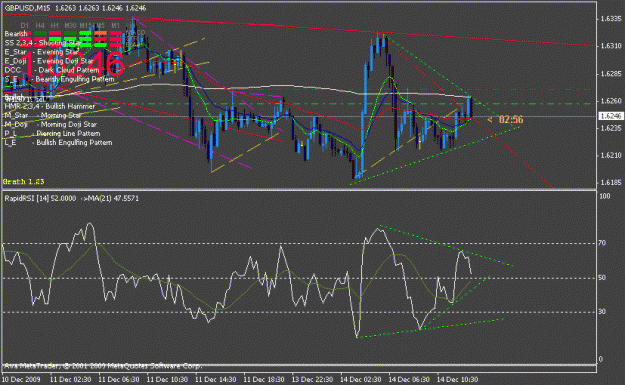Viewport: 625px width, 385px height.
Task: Click the 'Evening Doji Star' legend line
Action: pyautogui.click(x=49, y=61)
